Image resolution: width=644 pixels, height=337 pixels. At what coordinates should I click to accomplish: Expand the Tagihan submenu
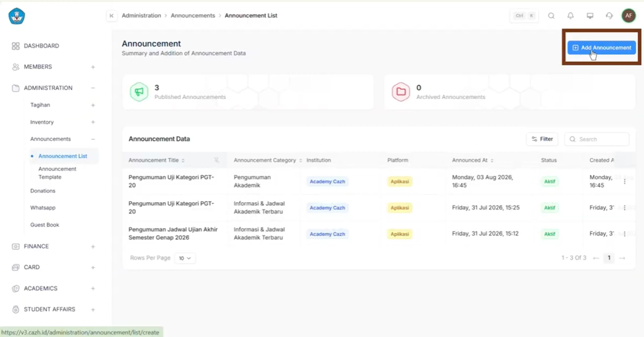click(x=93, y=105)
